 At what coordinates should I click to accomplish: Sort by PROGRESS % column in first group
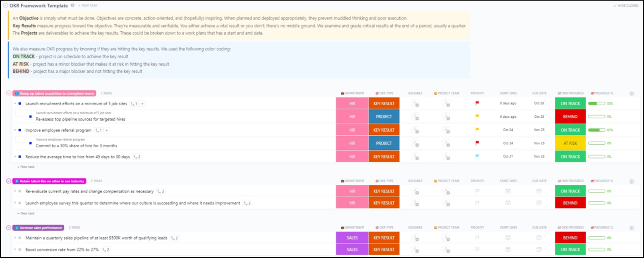602,93
